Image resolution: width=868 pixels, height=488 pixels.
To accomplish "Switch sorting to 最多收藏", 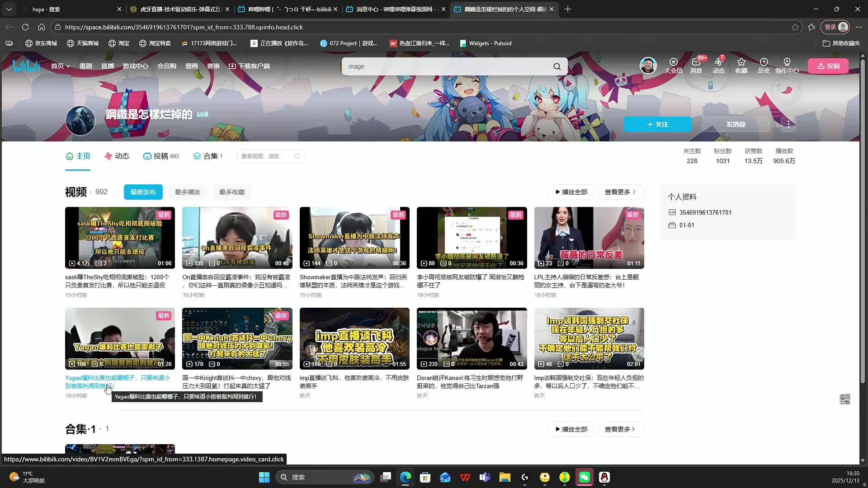I will [x=231, y=192].
